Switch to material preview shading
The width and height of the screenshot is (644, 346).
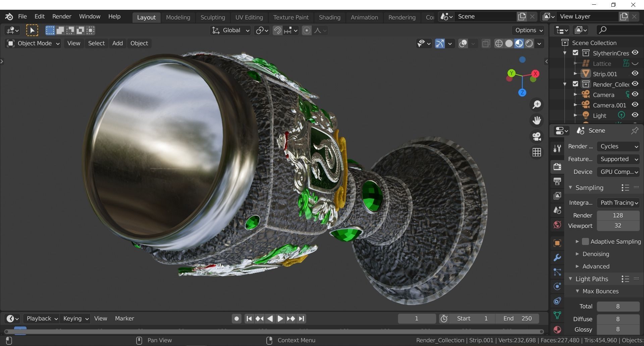pyautogui.click(x=519, y=44)
